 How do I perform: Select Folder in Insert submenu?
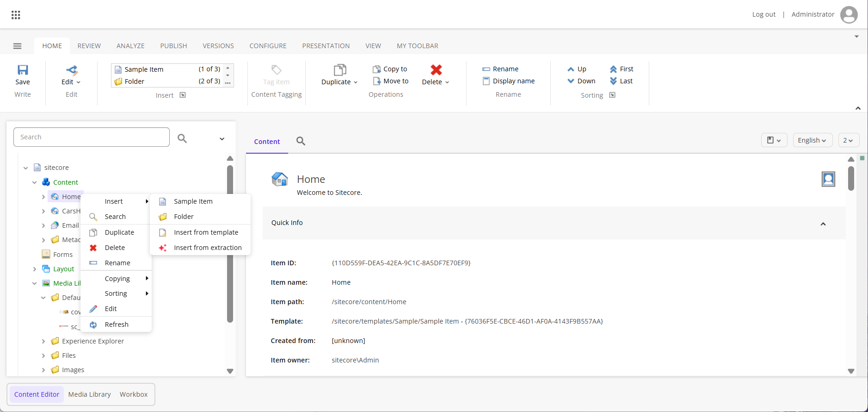click(200, 217)
